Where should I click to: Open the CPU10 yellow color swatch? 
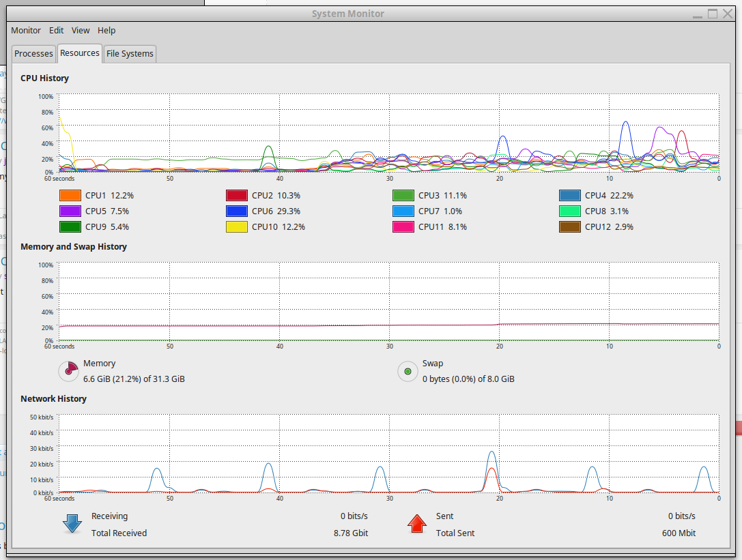click(x=237, y=226)
